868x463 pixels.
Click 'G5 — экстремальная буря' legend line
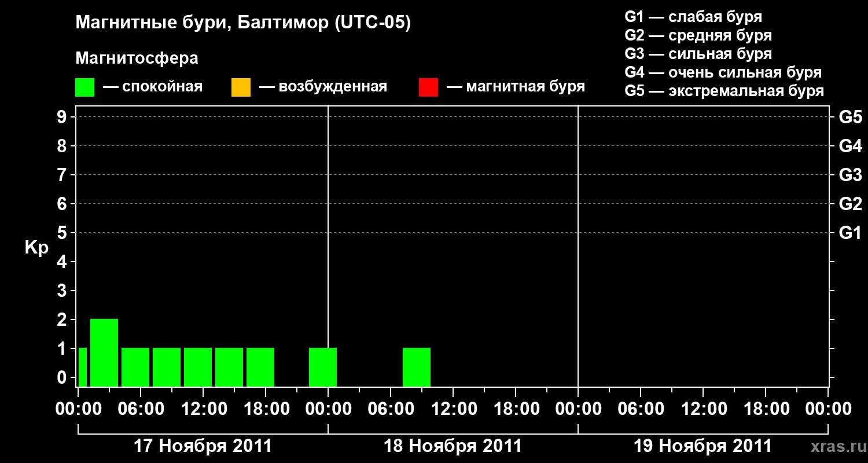tap(724, 91)
